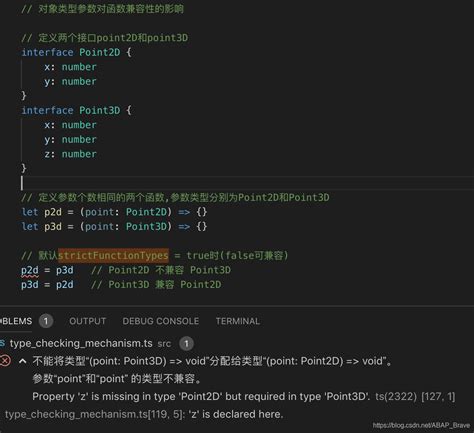Screen dimensions: 474x433
Task: Click the TypeScript file icon beside filename
Action: tap(2, 343)
